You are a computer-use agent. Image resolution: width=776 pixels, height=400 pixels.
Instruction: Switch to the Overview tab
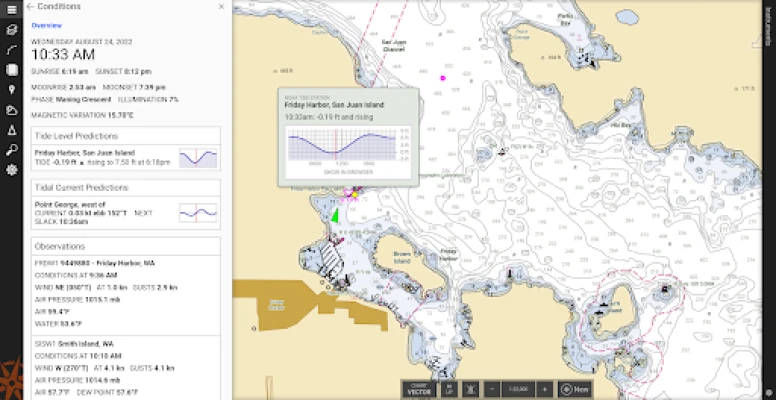[45, 23]
